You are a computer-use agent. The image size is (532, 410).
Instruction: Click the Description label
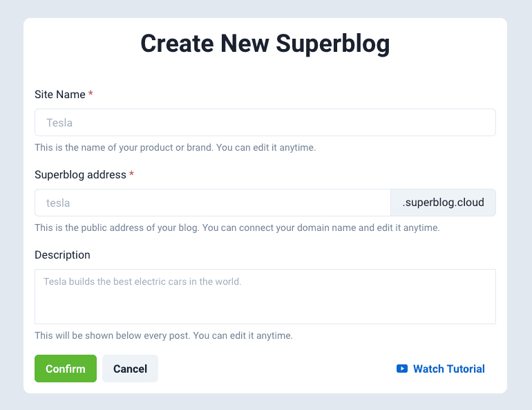tap(62, 254)
